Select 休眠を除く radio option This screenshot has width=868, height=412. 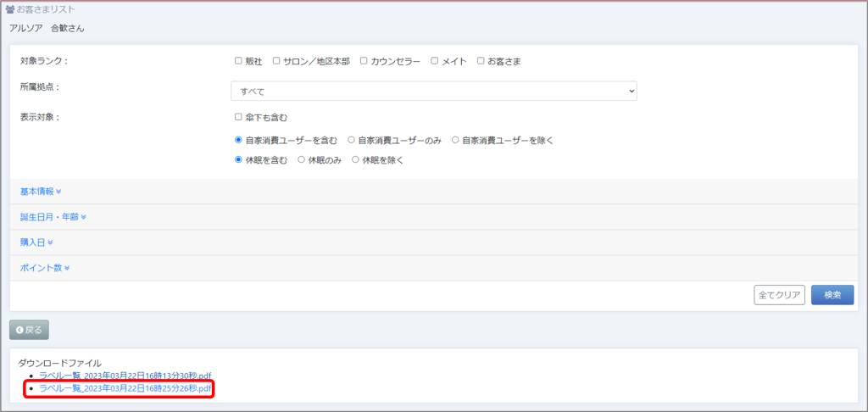[356, 159]
